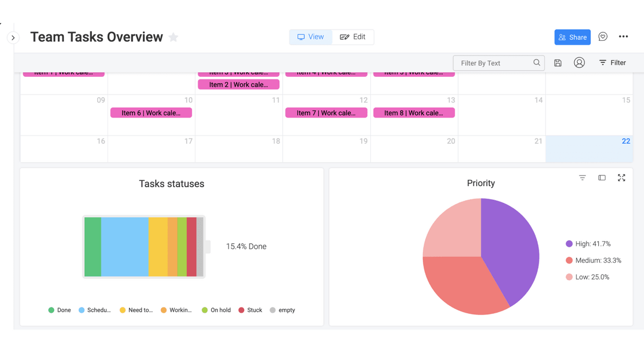Click the save filter disk icon

coord(558,63)
